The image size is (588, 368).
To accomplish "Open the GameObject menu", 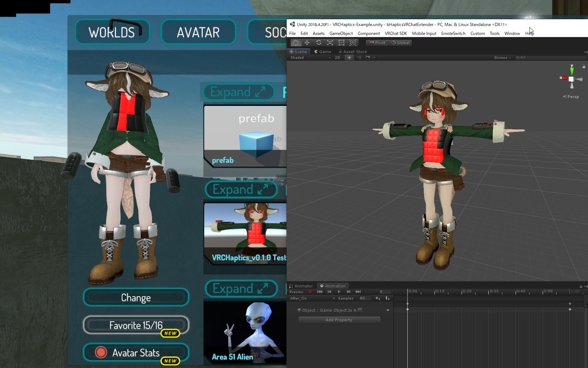I will [341, 33].
